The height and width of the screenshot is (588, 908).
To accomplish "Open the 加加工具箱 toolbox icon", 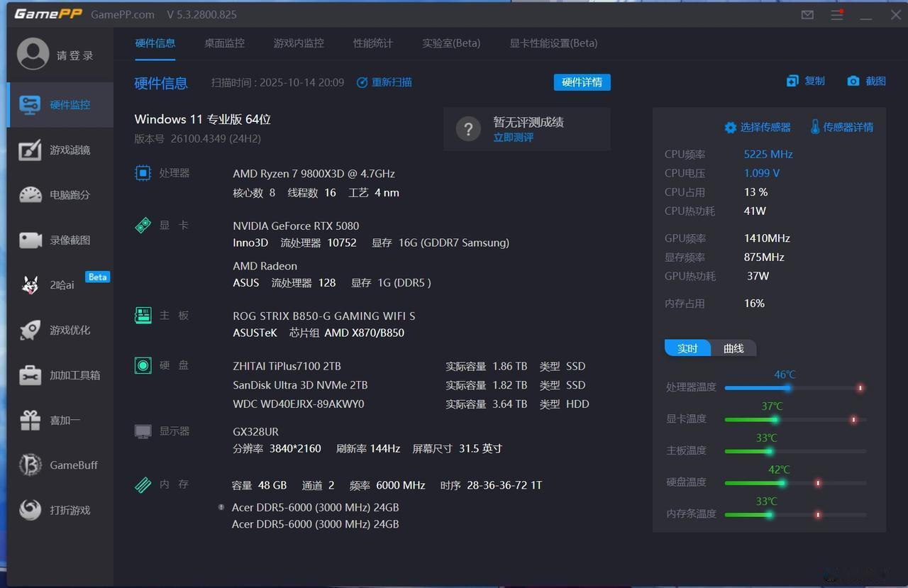I will click(30, 375).
